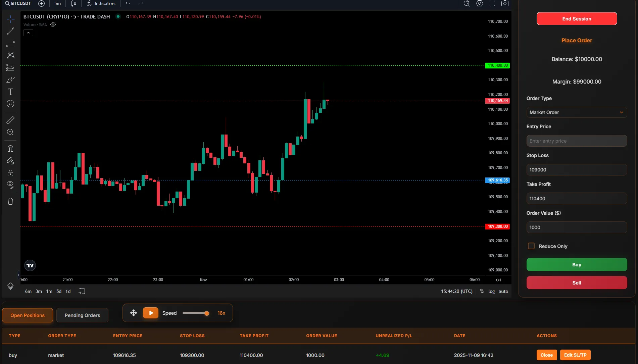
Task: Click the trash remove objects icon
Action: click(10, 201)
